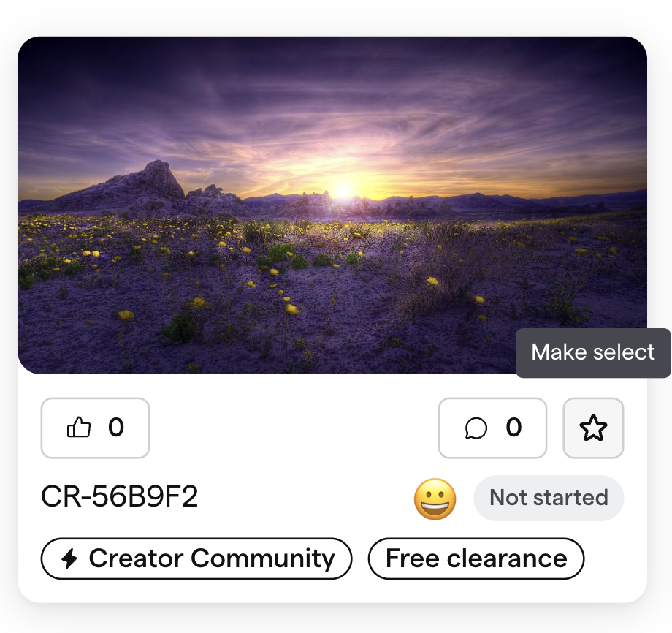Click the word Community in the tag
Image resolution: width=672 pixels, height=633 pixels.
(x=263, y=558)
